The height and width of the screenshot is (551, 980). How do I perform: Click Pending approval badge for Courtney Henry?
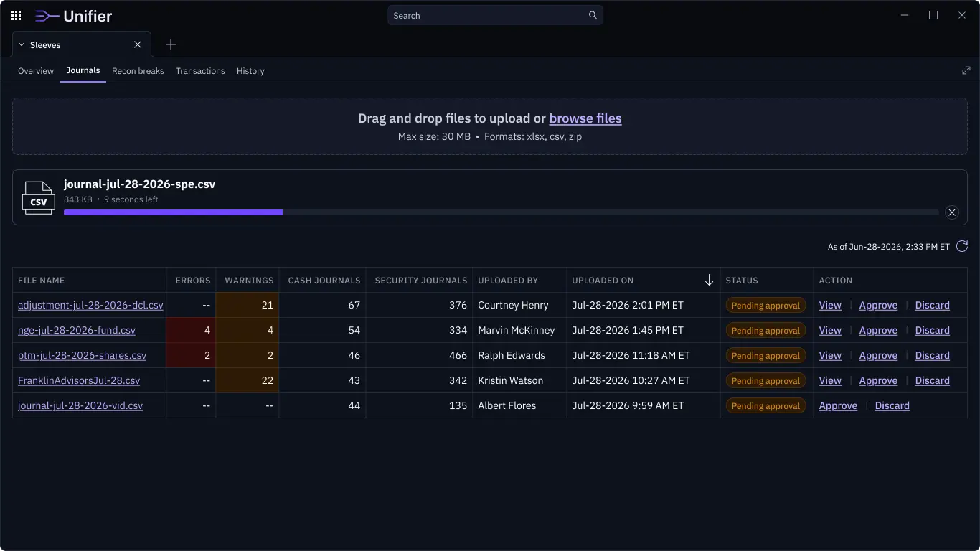[x=765, y=306]
